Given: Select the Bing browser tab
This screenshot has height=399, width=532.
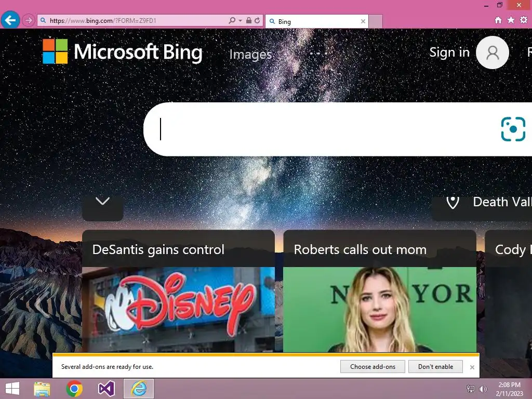Looking at the screenshot, I should [316, 21].
